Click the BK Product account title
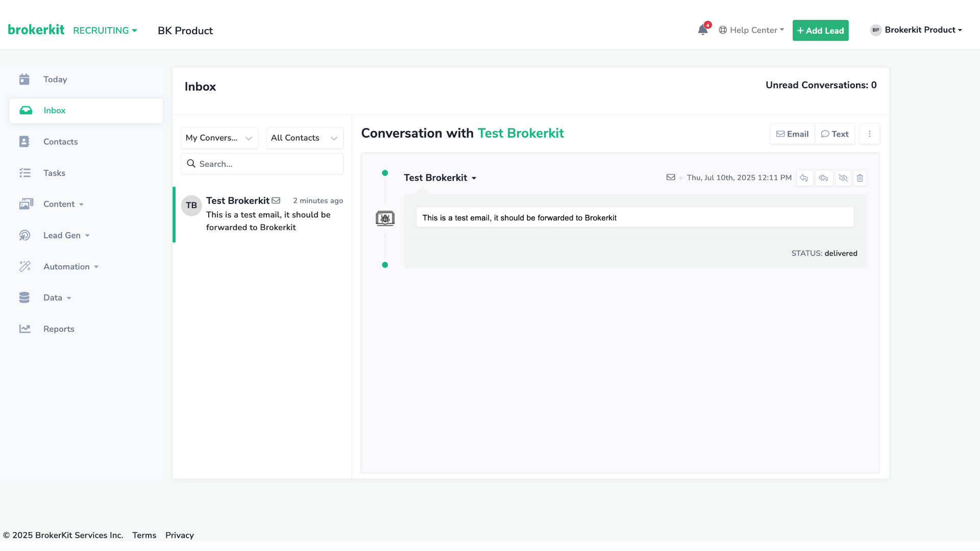 coord(185,31)
